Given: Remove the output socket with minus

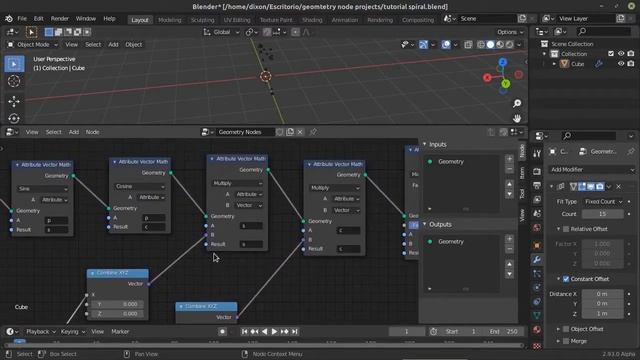Looking at the screenshot, I should [509, 249].
